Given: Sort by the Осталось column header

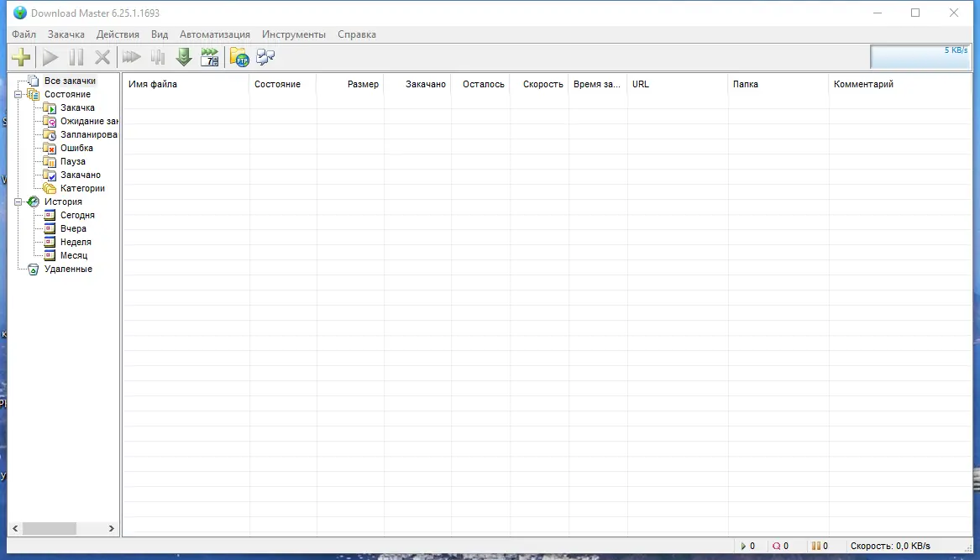Looking at the screenshot, I should [480, 84].
